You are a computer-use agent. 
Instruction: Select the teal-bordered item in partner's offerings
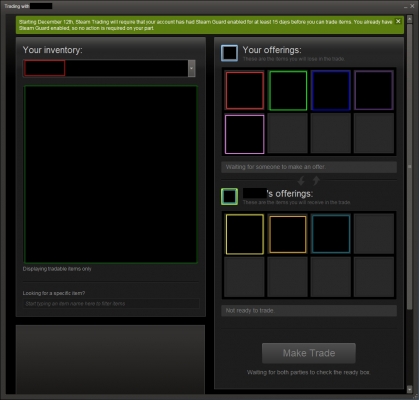pos(331,234)
